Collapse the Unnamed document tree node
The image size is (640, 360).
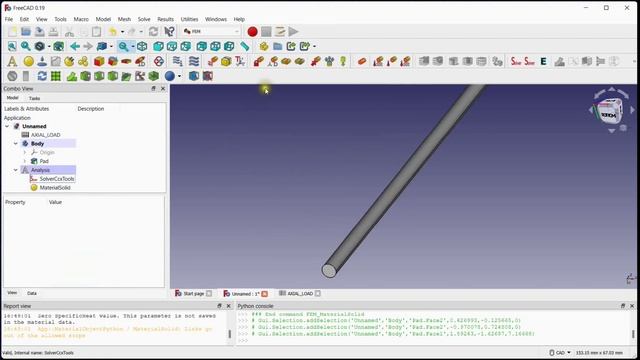(x=7, y=126)
